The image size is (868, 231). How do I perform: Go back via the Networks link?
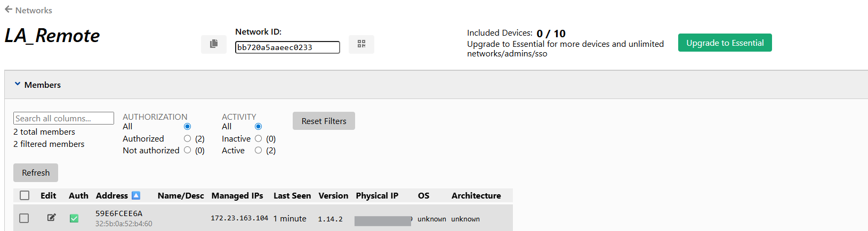(x=34, y=10)
